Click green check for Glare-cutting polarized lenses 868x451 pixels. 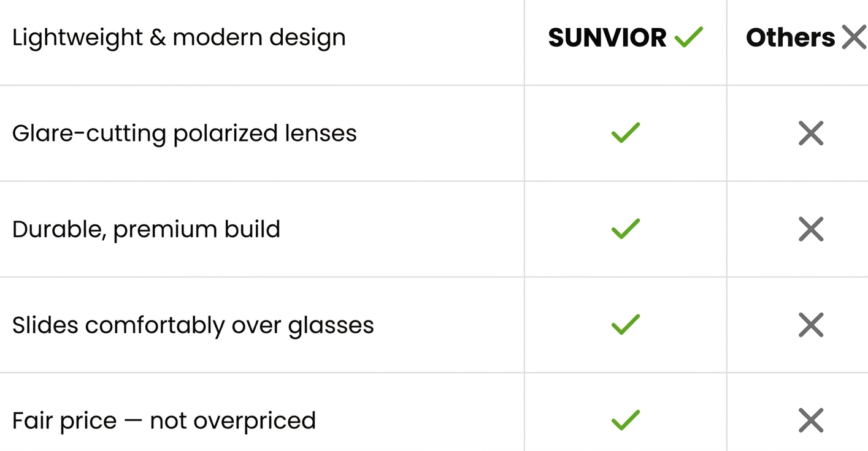point(626,133)
